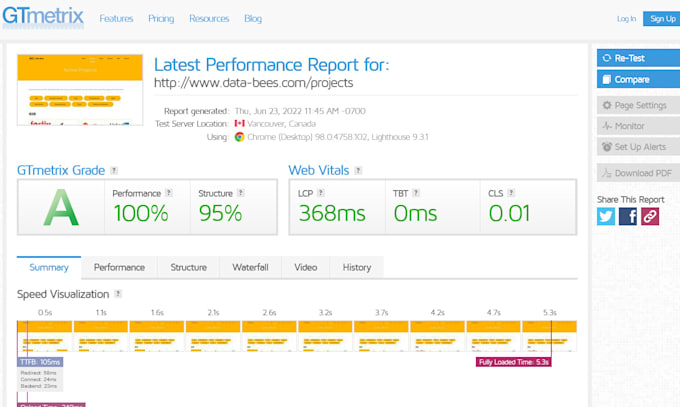Viewport: 680px width, 407px height.
Task: Select the Summary tab
Action: (49, 267)
